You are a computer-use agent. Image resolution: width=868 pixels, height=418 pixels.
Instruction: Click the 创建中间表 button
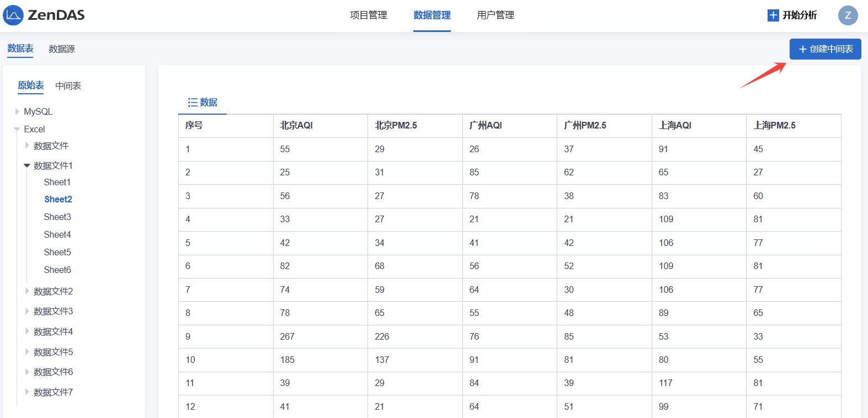825,49
